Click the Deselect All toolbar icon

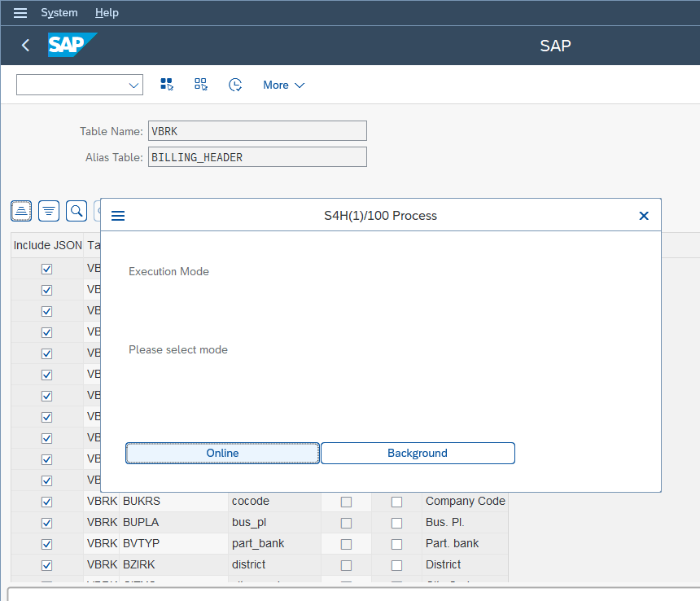[x=201, y=85]
